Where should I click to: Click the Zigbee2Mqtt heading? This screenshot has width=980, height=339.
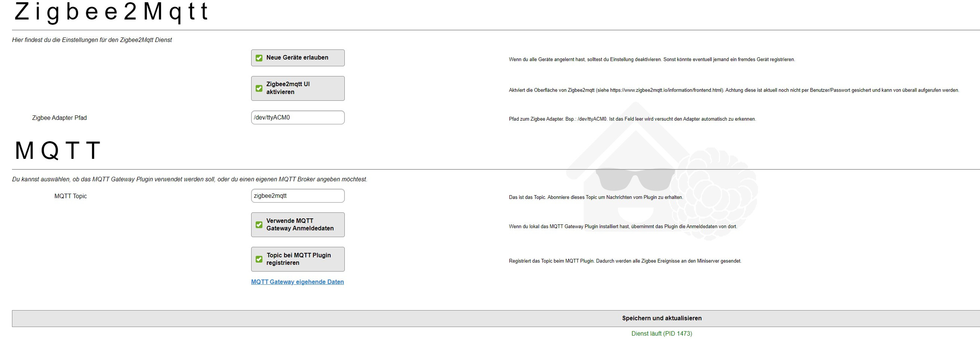point(112,12)
